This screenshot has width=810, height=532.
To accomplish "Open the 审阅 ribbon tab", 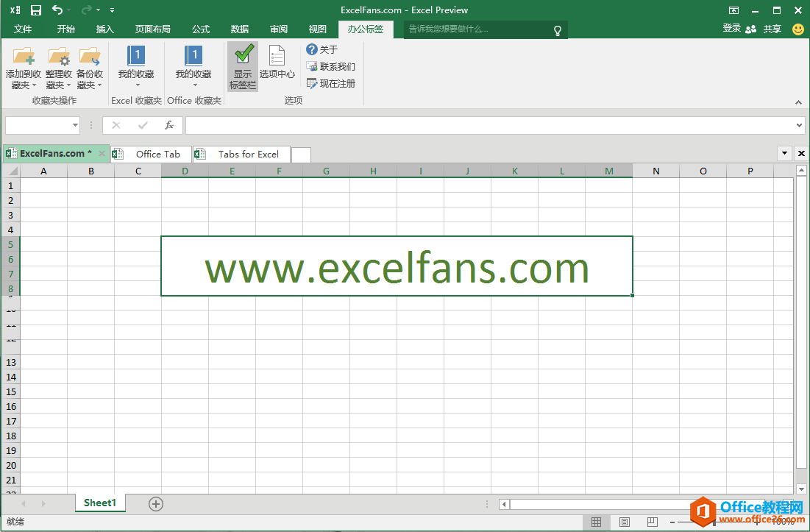I will pyautogui.click(x=278, y=29).
